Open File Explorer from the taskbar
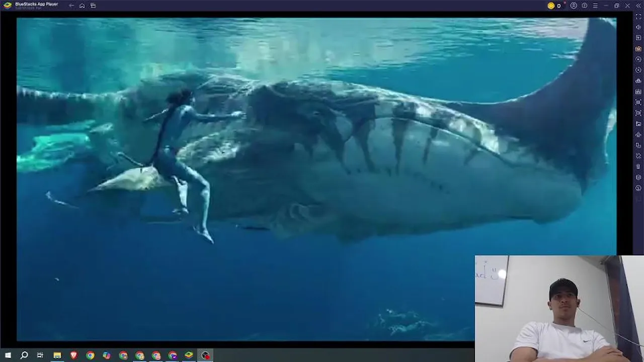This screenshot has height=362, width=644. (x=57, y=355)
